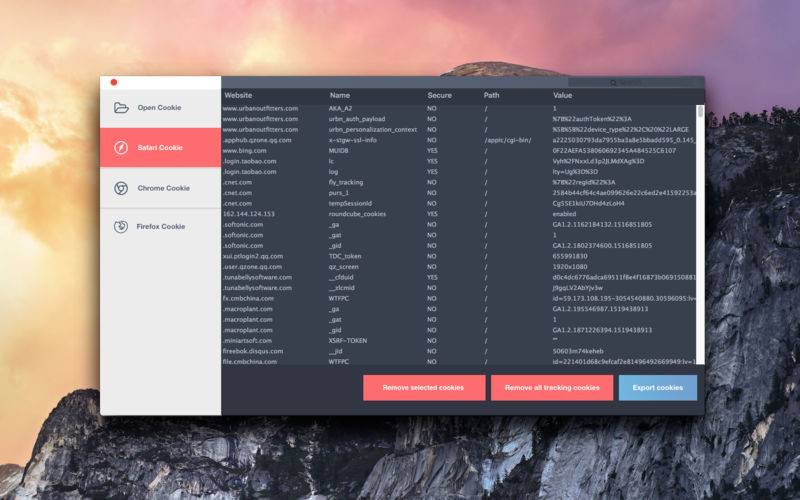800x500 pixels.
Task: Click the value 1920x1080 cell
Action: [x=569, y=267]
